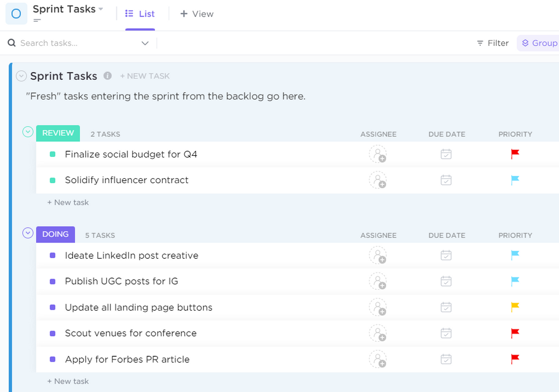Collapse the Sprint Tasks list section

[21, 76]
